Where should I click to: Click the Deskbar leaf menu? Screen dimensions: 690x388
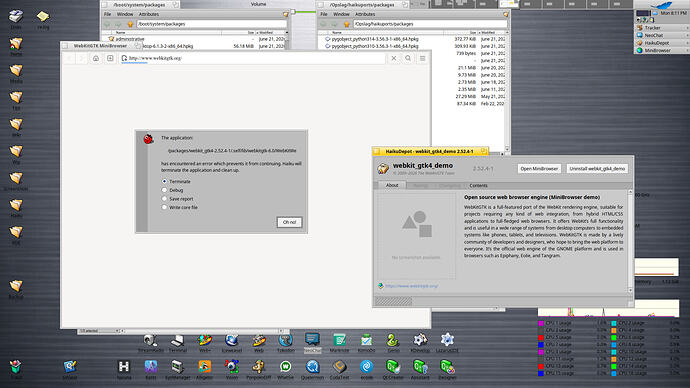[x=661, y=4]
